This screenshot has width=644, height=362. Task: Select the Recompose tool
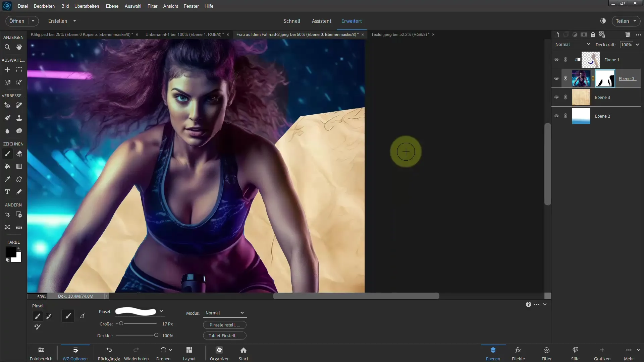[19, 215]
